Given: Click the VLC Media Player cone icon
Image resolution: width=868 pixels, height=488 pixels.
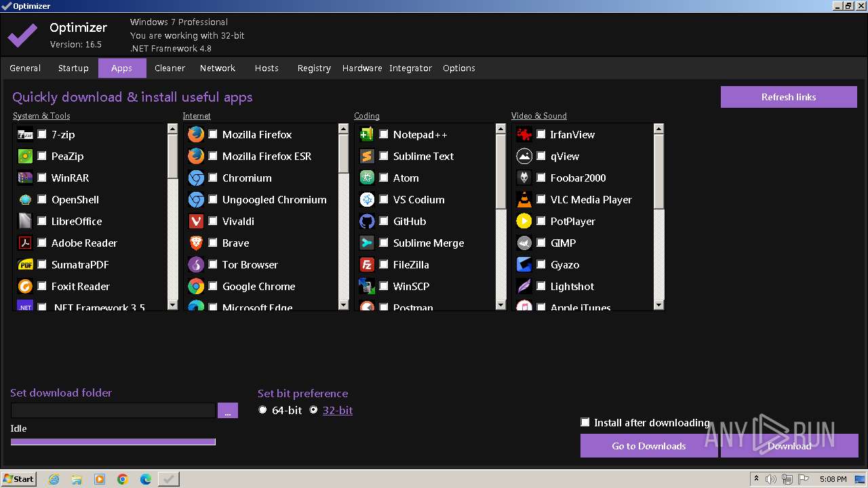Looking at the screenshot, I should (524, 199).
